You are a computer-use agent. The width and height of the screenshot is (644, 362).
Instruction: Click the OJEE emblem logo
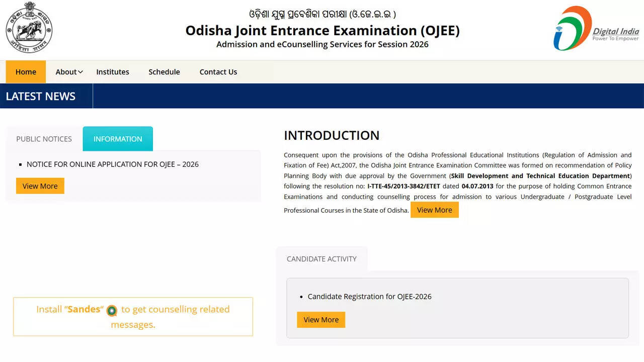[29, 28]
